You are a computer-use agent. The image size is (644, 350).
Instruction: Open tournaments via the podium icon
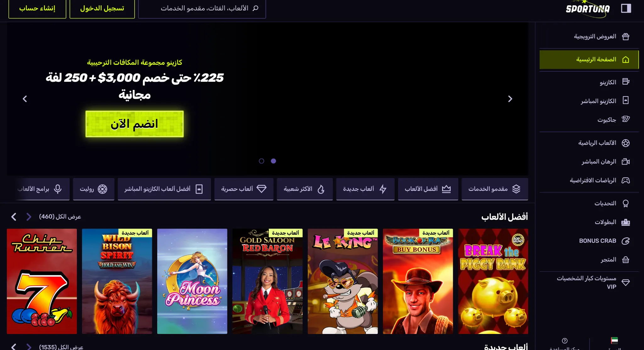(626, 222)
